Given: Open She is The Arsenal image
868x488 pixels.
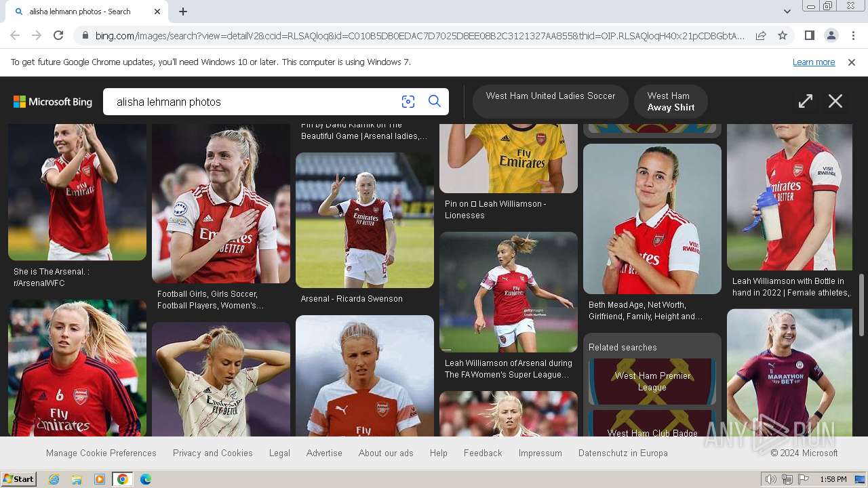Looking at the screenshot, I should 77,192.
